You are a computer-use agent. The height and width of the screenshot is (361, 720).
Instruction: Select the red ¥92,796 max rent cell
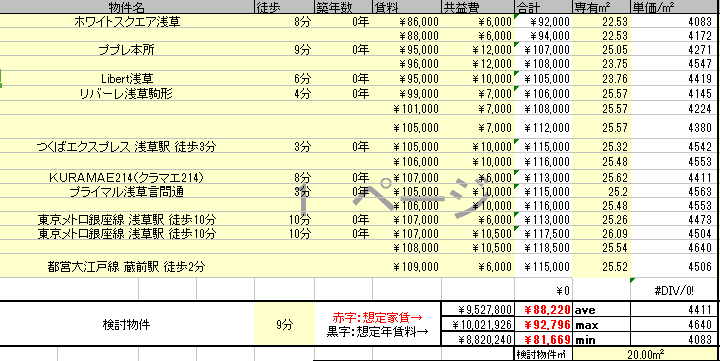click(x=543, y=325)
